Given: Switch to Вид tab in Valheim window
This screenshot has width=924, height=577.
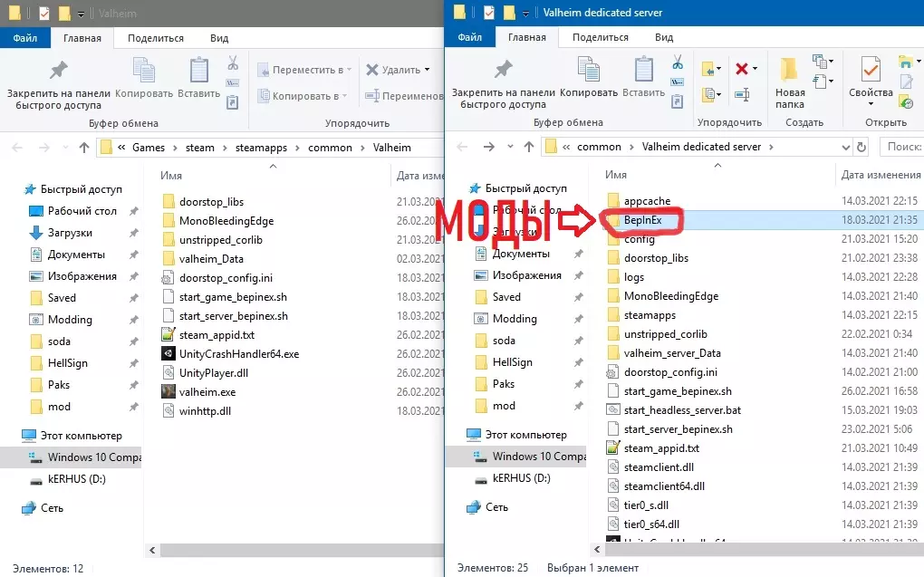Looking at the screenshot, I should tap(219, 38).
